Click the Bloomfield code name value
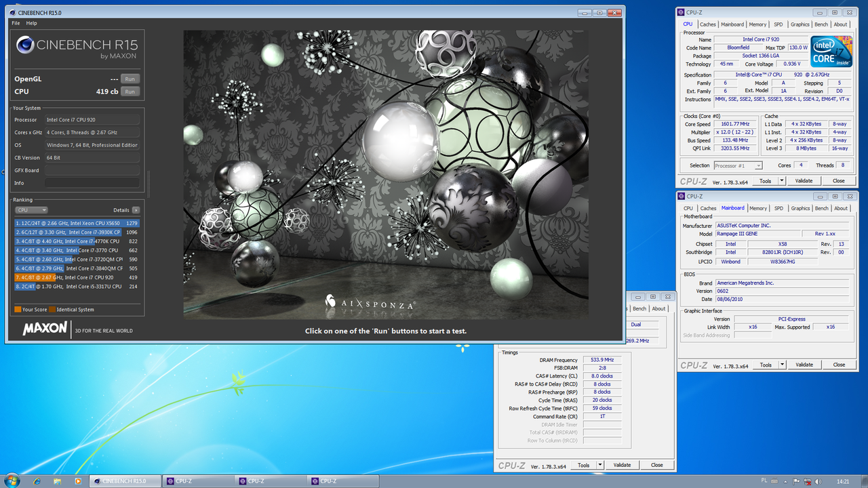868x488 pixels. [x=738, y=47]
